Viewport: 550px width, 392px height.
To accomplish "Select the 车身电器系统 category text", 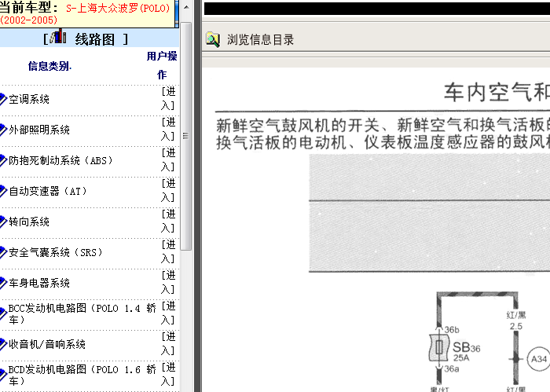I will 39,283.
